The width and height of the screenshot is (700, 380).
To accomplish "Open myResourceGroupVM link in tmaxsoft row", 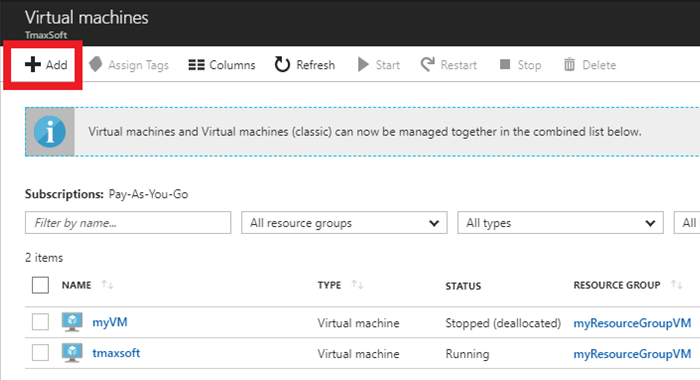I will [632, 354].
